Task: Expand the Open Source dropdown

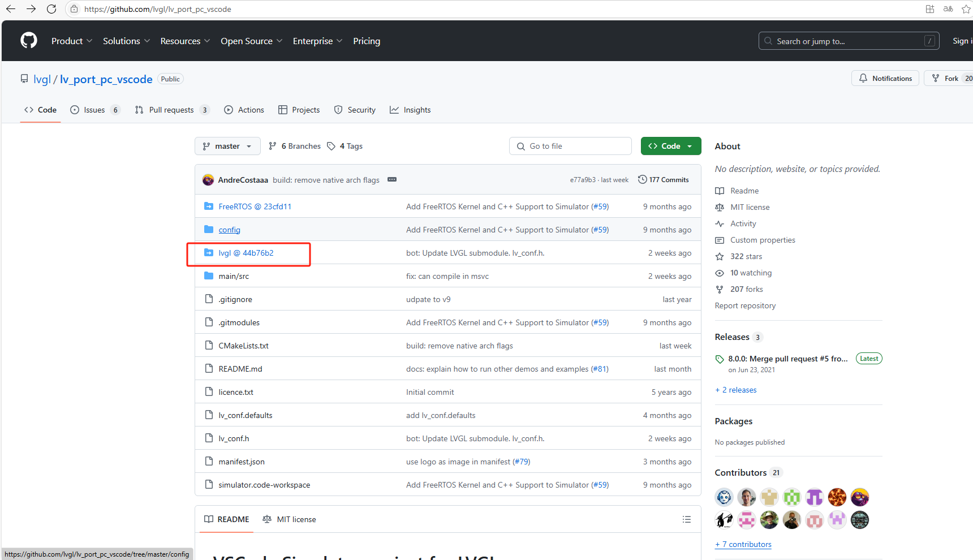Action: tap(252, 41)
